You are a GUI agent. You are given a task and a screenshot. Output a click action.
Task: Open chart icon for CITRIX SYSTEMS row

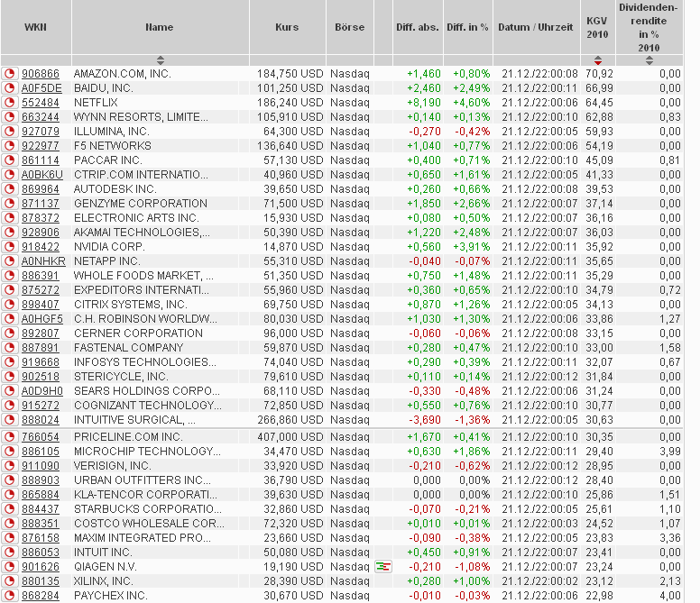[x=9, y=304]
